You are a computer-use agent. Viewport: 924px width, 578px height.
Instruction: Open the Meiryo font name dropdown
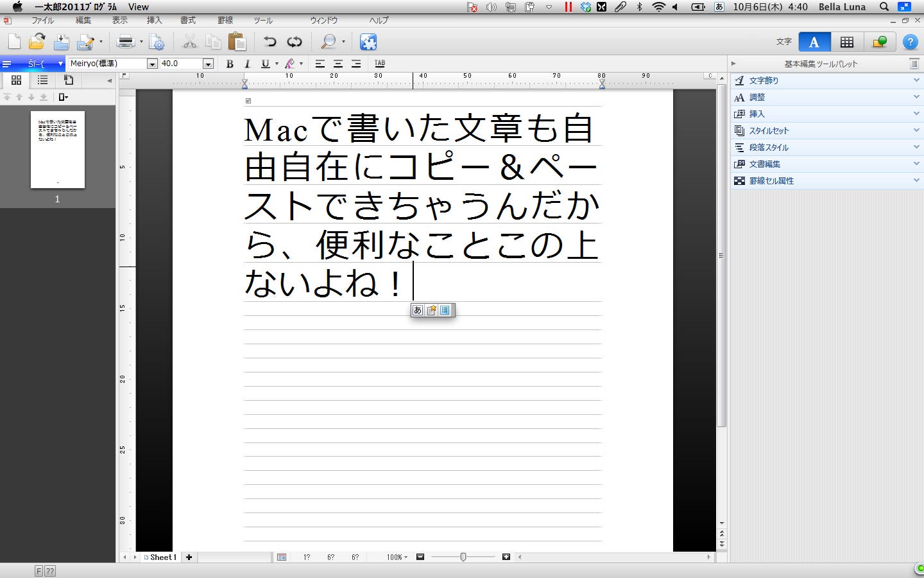coord(152,64)
